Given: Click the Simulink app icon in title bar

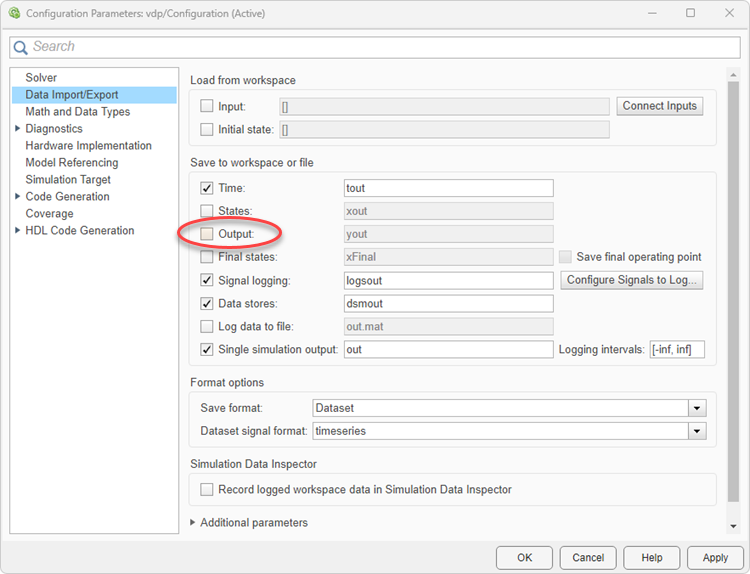Looking at the screenshot, I should [x=14, y=13].
